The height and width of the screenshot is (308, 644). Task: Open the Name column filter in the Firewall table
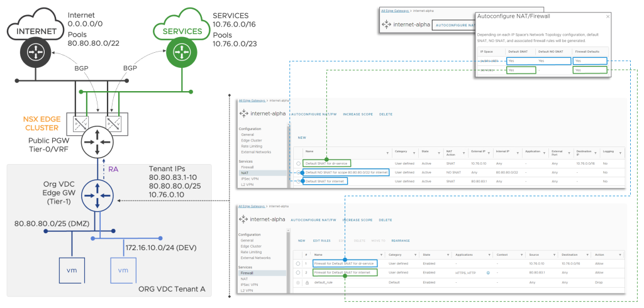(382, 255)
